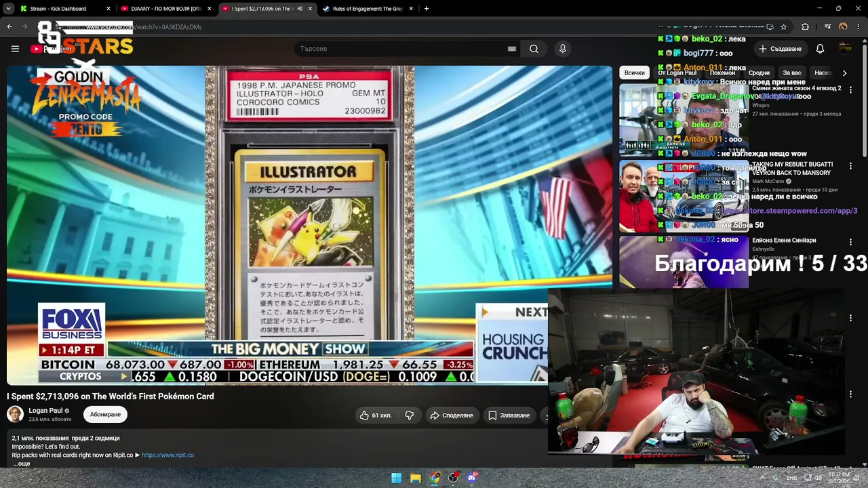Install the page as app icon
Screen dimensions: 868x488
coord(770,27)
